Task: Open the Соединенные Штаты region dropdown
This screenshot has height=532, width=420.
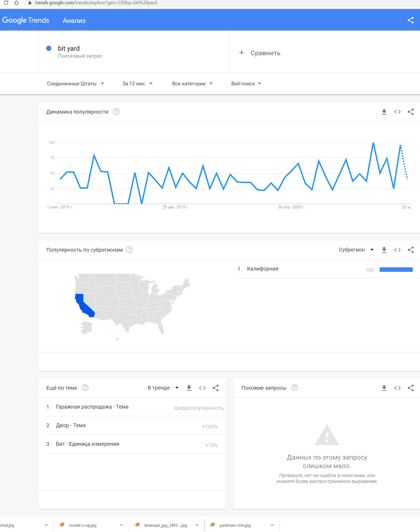Action: point(75,84)
